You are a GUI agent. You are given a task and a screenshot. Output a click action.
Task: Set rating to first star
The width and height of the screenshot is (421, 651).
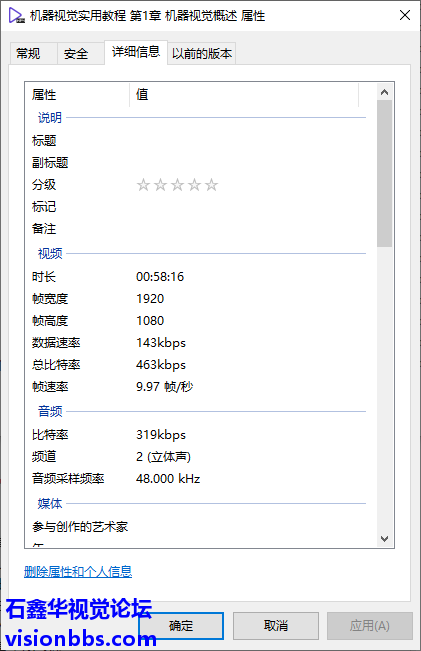[143, 185]
